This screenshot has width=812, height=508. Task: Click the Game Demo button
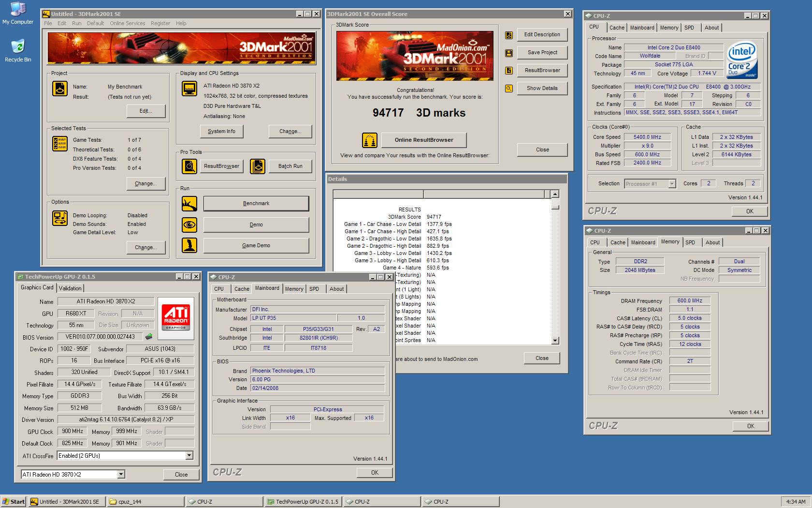tap(256, 246)
